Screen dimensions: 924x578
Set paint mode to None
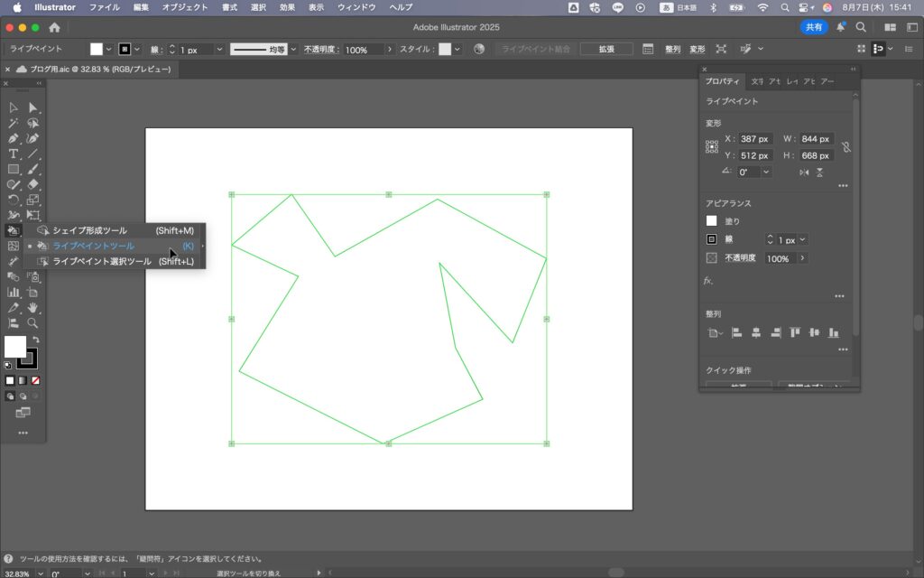pyautogui.click(x=35, y=380)
